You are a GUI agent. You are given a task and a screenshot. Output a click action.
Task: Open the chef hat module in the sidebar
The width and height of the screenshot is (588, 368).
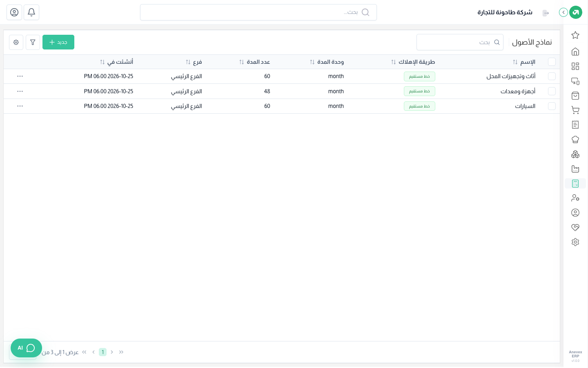[575, 139]
